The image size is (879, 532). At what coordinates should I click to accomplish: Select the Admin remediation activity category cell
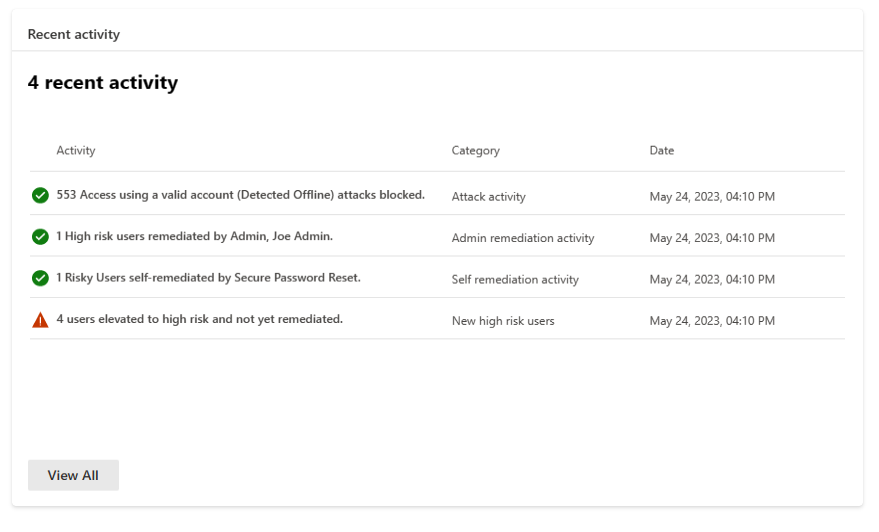523,238
